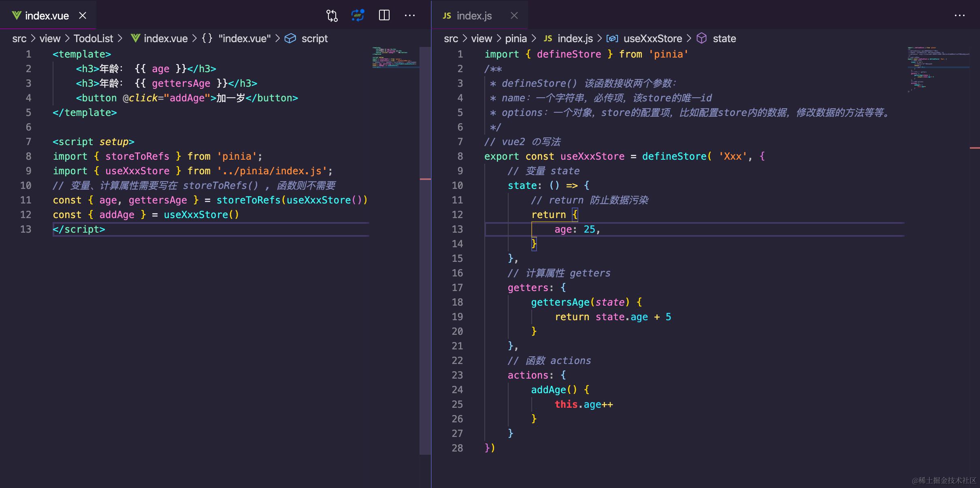Click cube icon before state breadcrumb
Screen dimensions: 980x488
click(701, 39)
